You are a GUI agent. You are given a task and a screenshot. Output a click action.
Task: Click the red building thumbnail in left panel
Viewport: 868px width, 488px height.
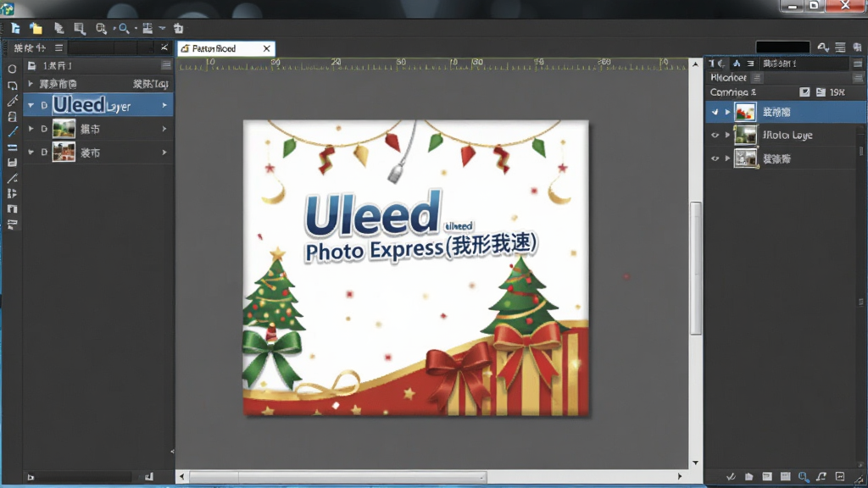pyautogui.click(x=64, y=152)
